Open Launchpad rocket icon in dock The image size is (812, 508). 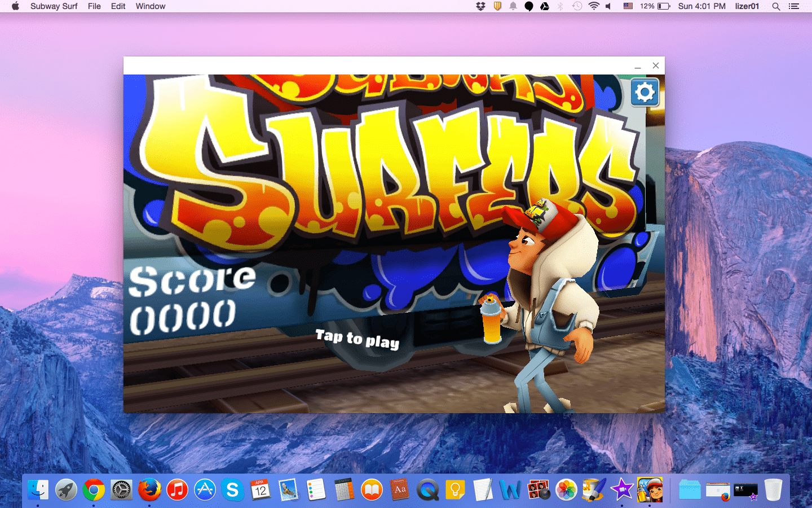[66, 489]
